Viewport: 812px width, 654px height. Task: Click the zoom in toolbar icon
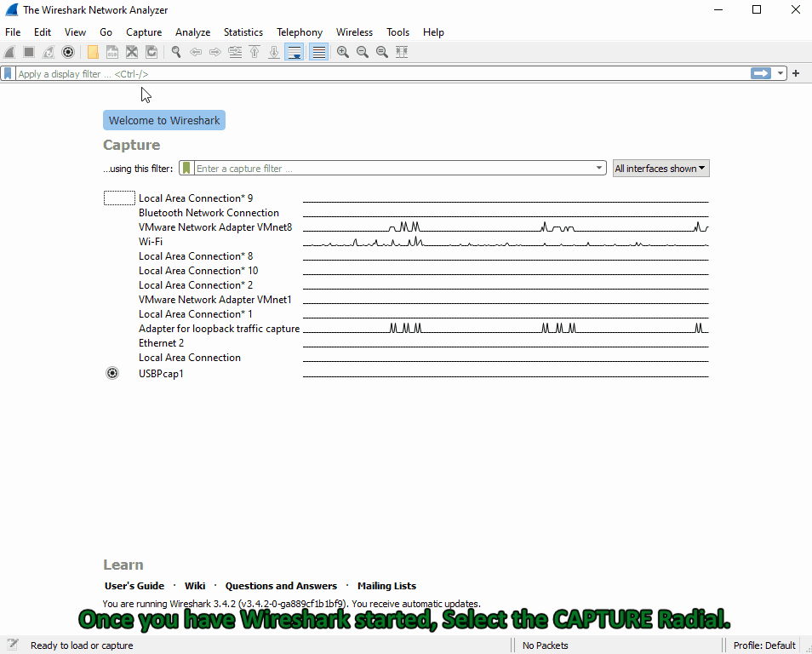point(342,52)
